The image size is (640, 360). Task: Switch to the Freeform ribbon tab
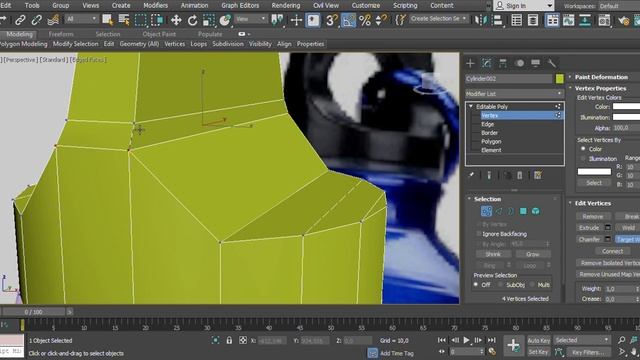[x=61, y=34]
